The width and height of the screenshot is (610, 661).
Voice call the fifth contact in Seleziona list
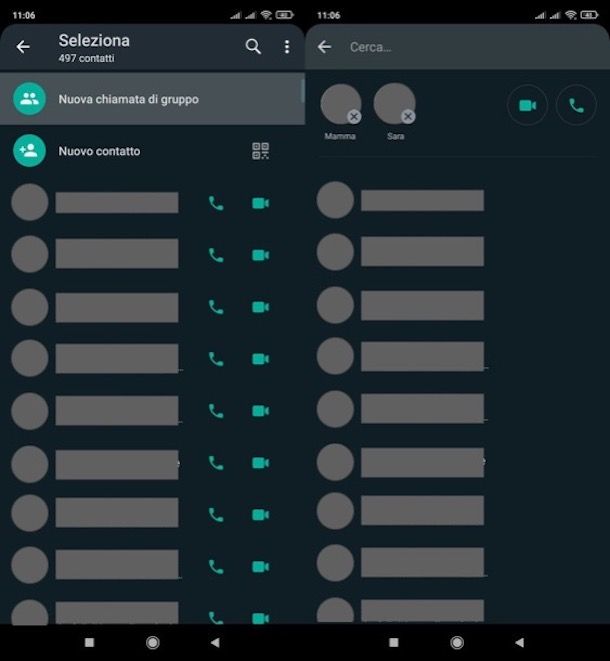(216, 411)
